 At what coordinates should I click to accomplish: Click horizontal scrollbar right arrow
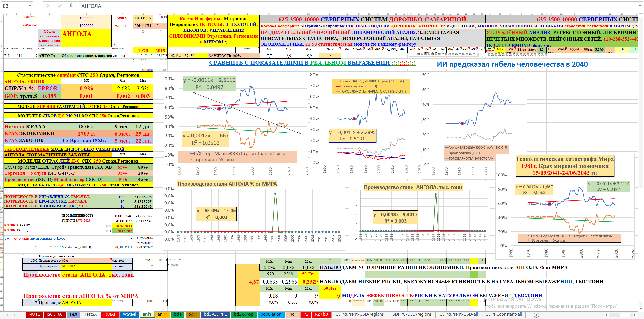click(x=635, y=315)
